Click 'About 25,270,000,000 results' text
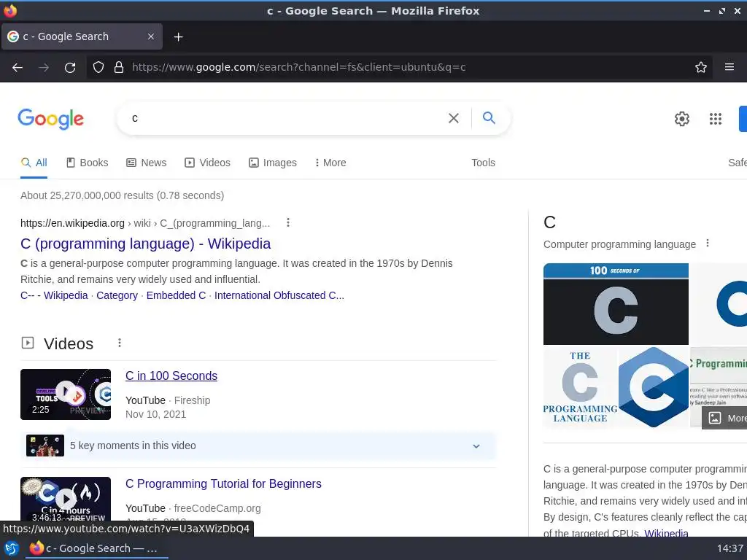 122,195
